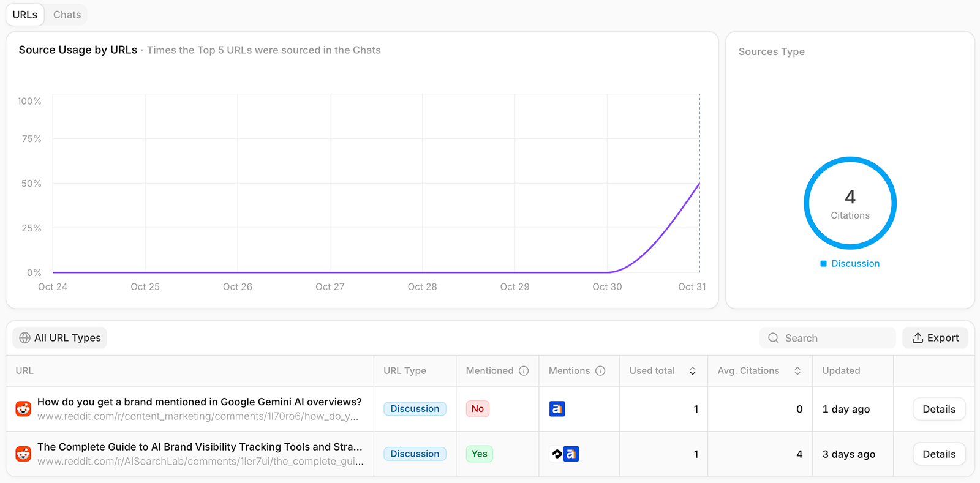Click '3 days ago' updated cell
Image resolution: width=980 pixels, height=483 pixels.
(x=848, y=454)
